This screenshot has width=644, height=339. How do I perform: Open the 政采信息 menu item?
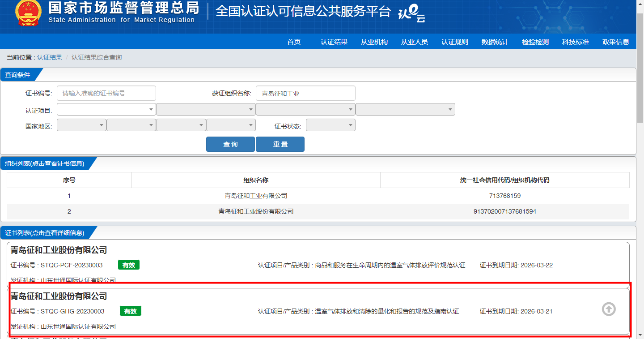[x=616, y=42]
